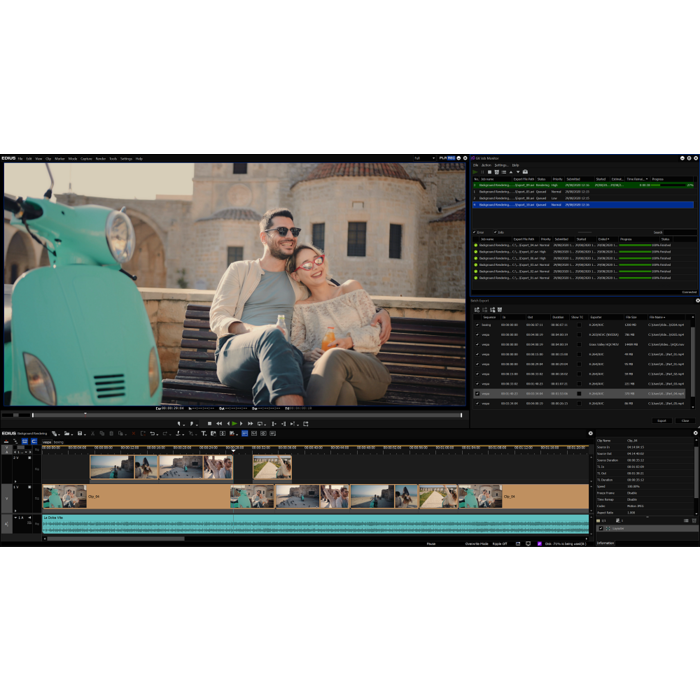
Task: Click the last Batch Export toolbar icon
Action: point(499,310)
